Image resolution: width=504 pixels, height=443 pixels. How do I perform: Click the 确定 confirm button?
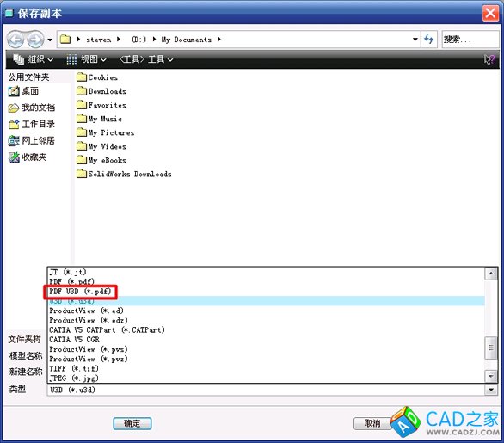pos(132,423)
